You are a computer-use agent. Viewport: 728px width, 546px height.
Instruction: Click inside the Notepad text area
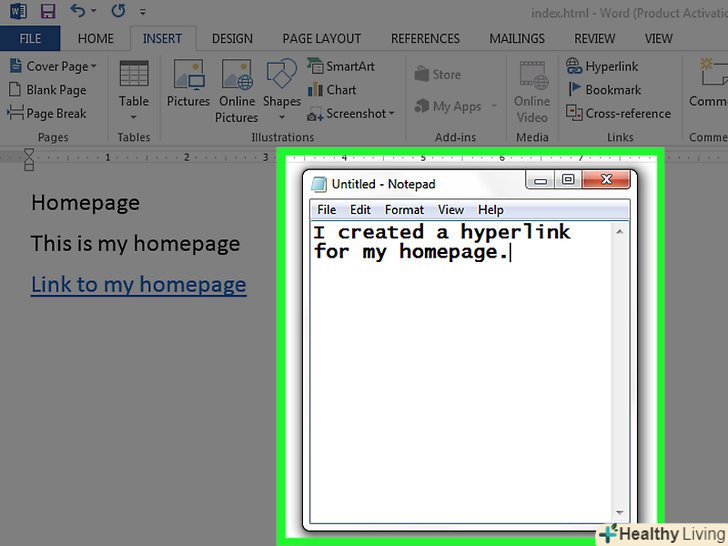[x=461, y=371]
